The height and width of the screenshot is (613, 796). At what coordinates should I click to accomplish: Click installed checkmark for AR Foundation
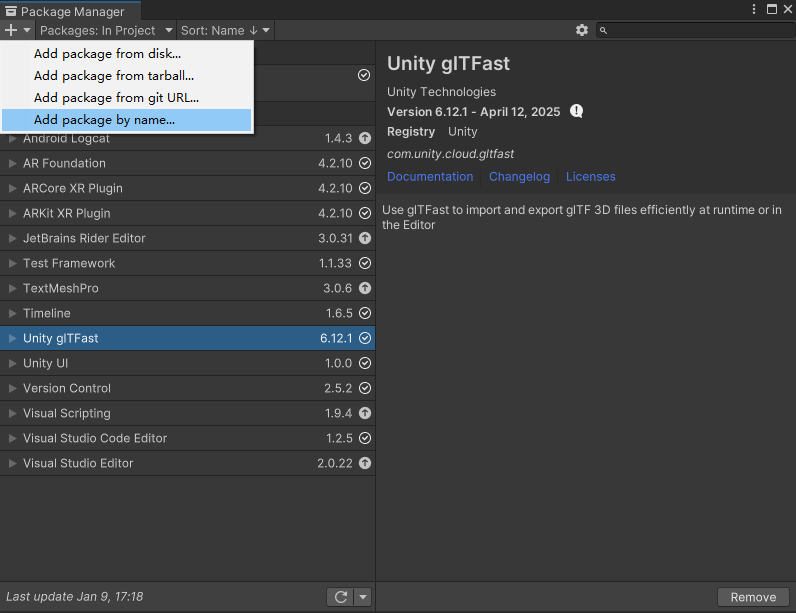click(365, 163)
